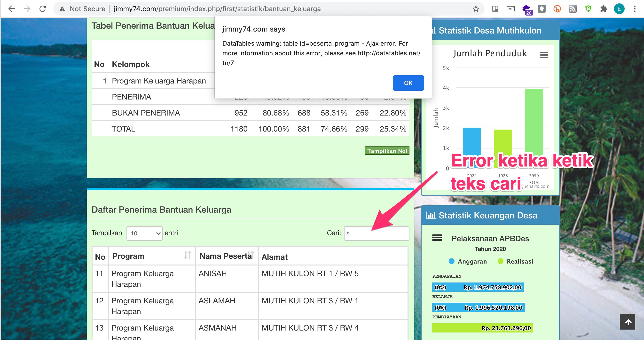Open the Bitly extension
The height and width of the screenshot is (340, 644).
pos(557,8)
